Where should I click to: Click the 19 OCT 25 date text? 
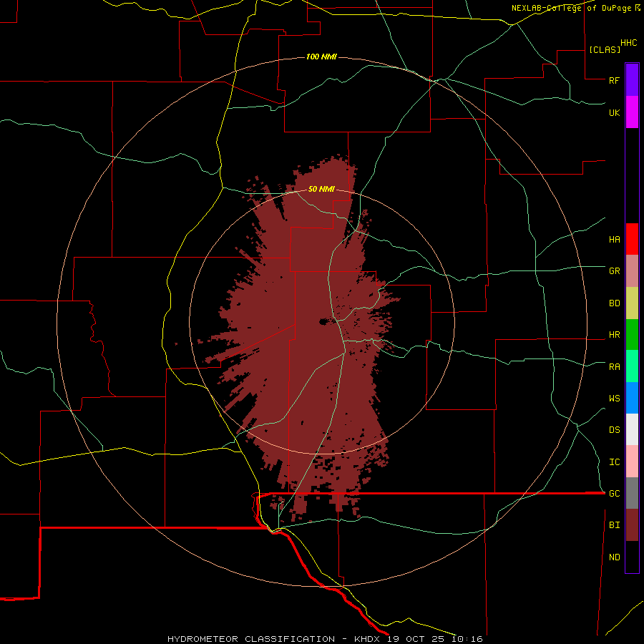point(417,639)
